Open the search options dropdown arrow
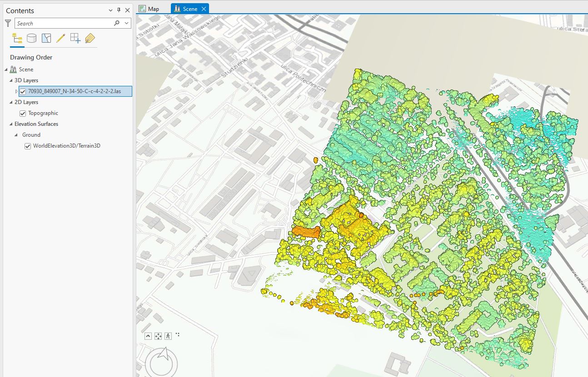The height and width of the screenshot is (377, 588). tap(126, 23)
